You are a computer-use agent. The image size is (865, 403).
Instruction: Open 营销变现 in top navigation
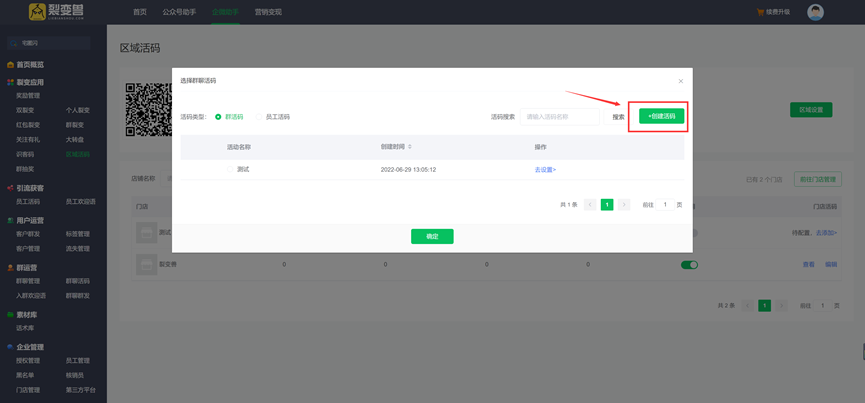268,12
